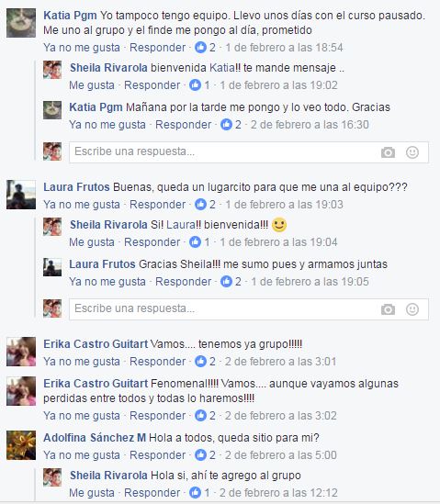The image size is (440, 504).
Task: Click like count on Laura Frutos 19:03 comment
Action: [205, 205]
